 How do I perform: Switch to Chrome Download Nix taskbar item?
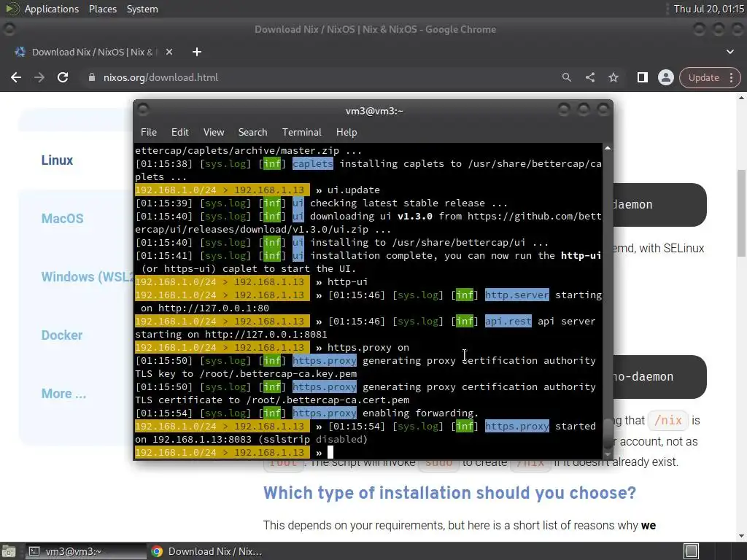pos(206,551)
